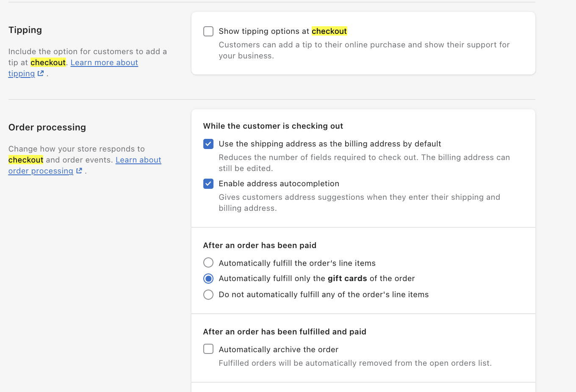Disable the address autocompletion checkbox

click(x=208, y=184)
